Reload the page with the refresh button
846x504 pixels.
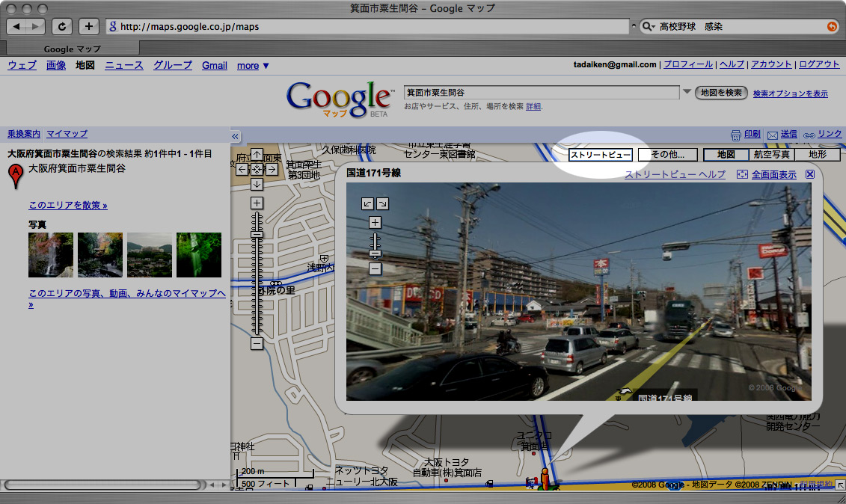62,26
